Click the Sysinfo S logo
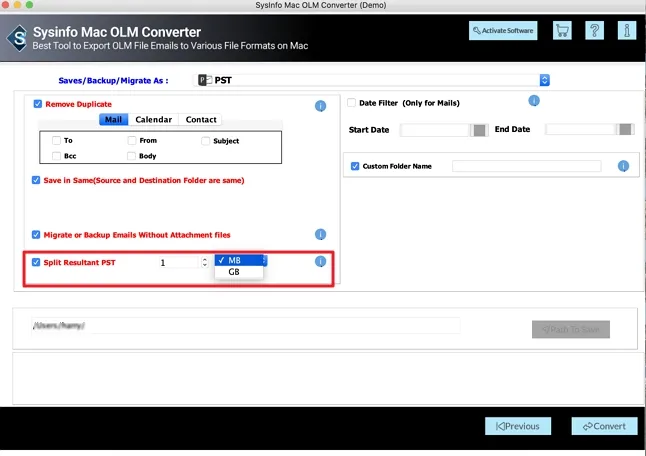The image size is (646, 456). point(18,38)
